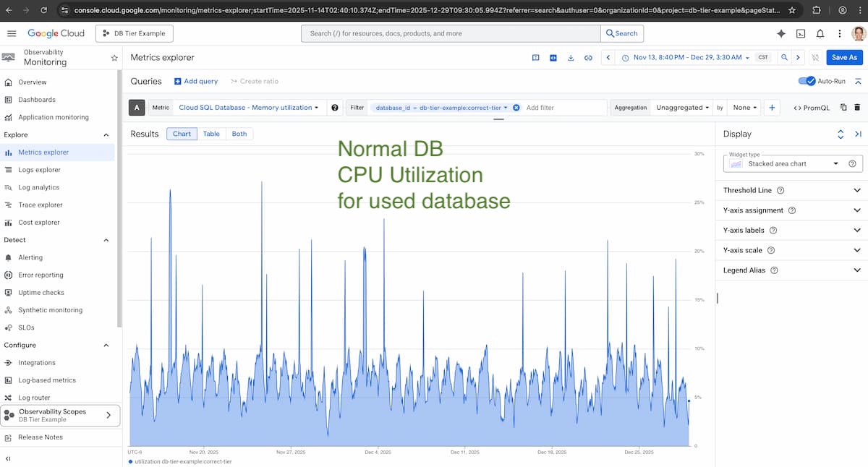
Task: Open the Unaggregated aggregation dropdown
Action: [x=682, y=108]
